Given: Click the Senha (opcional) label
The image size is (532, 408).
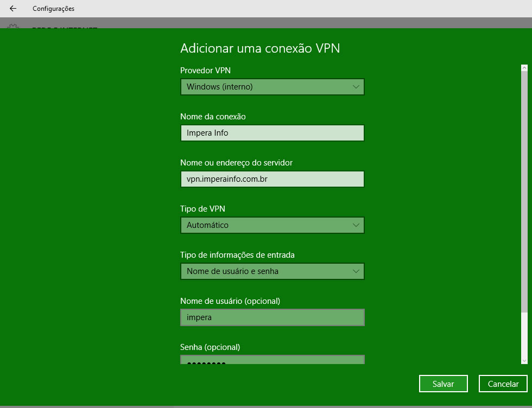Looking at the screenshot, I should tap(210, 347).
